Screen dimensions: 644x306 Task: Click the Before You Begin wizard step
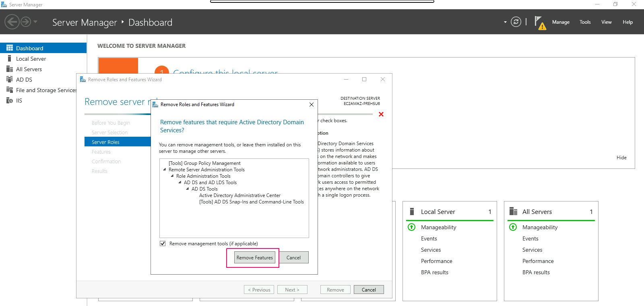111,123
